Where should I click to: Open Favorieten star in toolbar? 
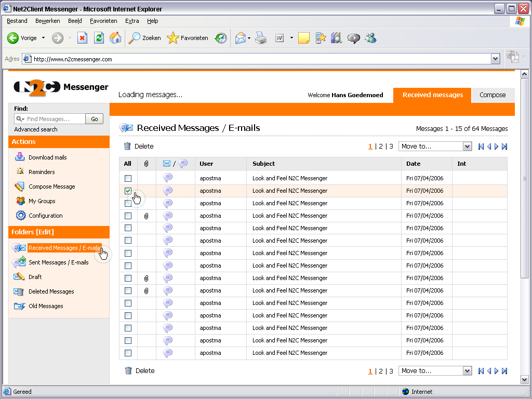click(172, 38)
